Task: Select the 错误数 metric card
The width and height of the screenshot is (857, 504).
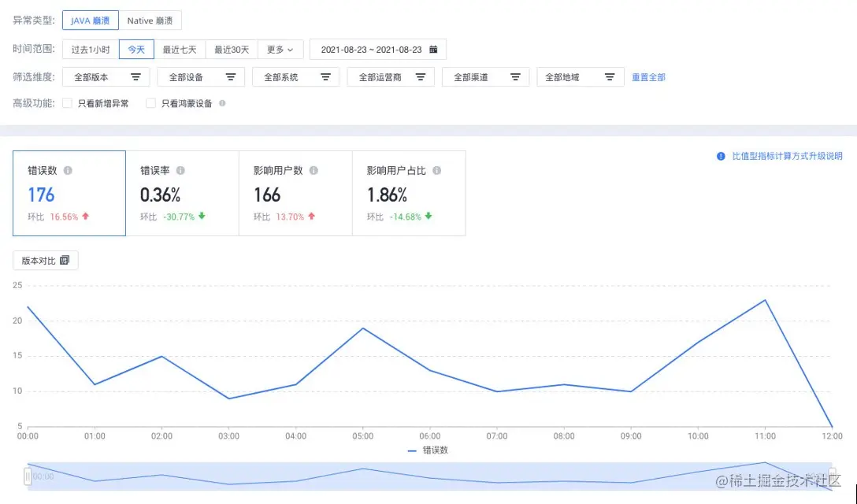Action: [x=69, y=194]
